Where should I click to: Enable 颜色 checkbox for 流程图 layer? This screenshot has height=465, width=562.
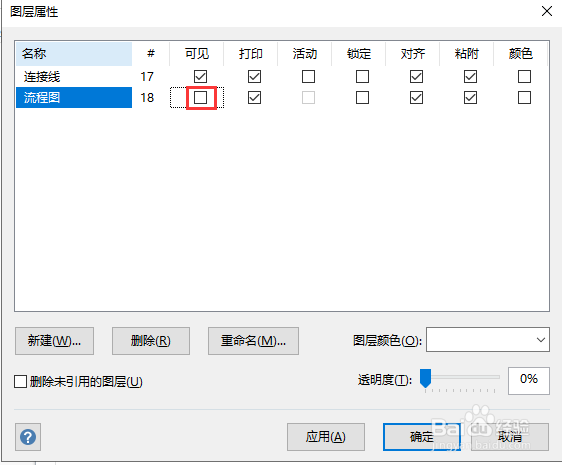click(x=524, y=98)
